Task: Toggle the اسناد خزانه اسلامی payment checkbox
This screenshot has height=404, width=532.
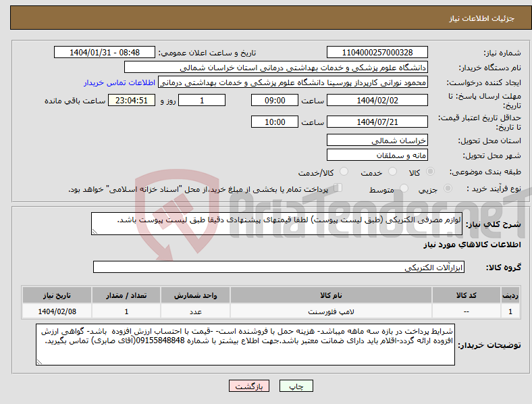Action: tap(338, 187)
